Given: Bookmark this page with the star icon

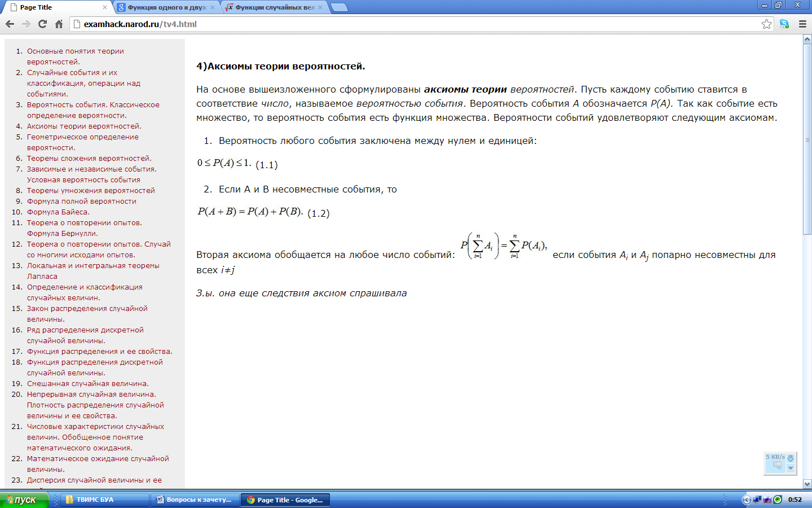Looking at the screenshot, I should coord(766,24).
